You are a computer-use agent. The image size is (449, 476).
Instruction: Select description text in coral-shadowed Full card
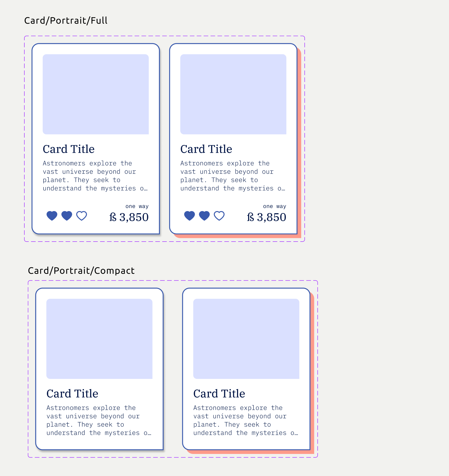pos(232,176)
